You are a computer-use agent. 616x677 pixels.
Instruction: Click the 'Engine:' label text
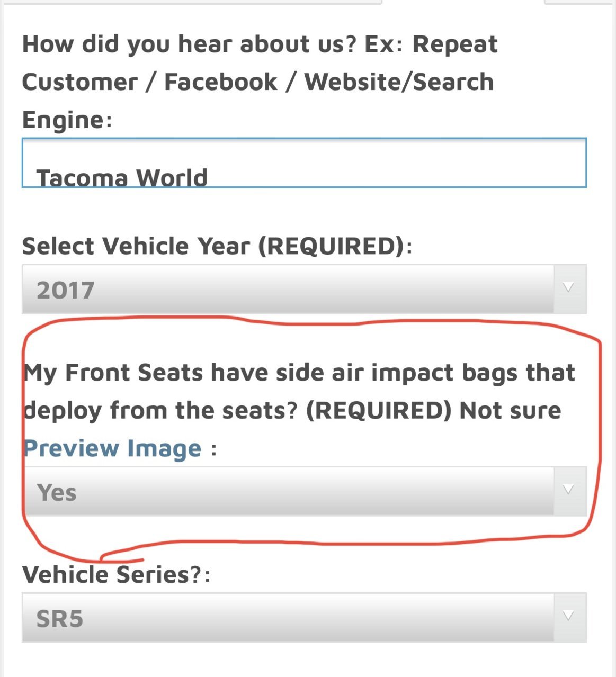tap(67, 120)
